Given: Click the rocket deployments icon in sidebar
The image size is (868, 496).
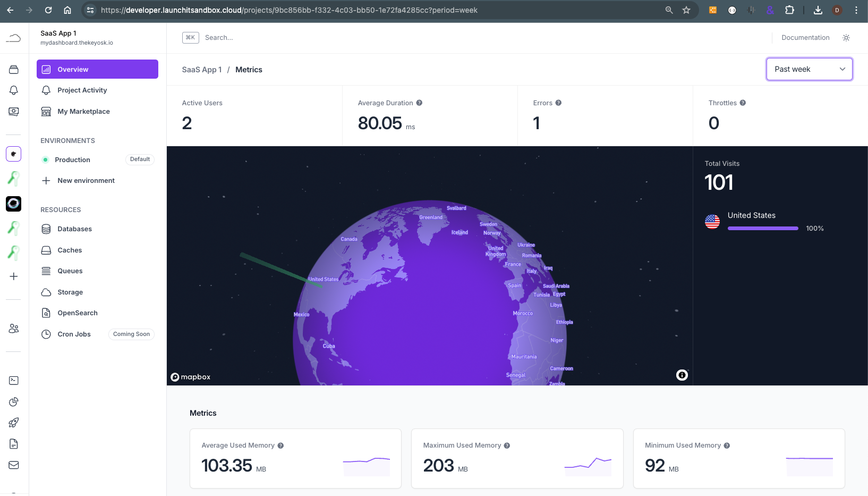Looking at the screenshot, I should (14, 423).
